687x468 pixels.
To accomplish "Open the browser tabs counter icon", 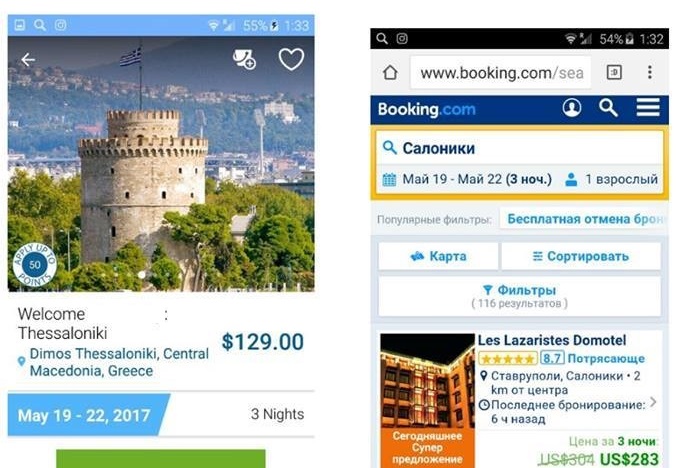I will coord(614,72).
